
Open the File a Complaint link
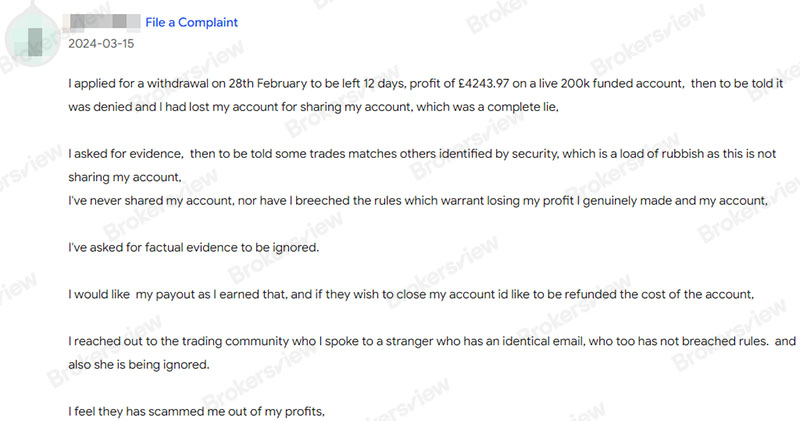click(191, 22)
